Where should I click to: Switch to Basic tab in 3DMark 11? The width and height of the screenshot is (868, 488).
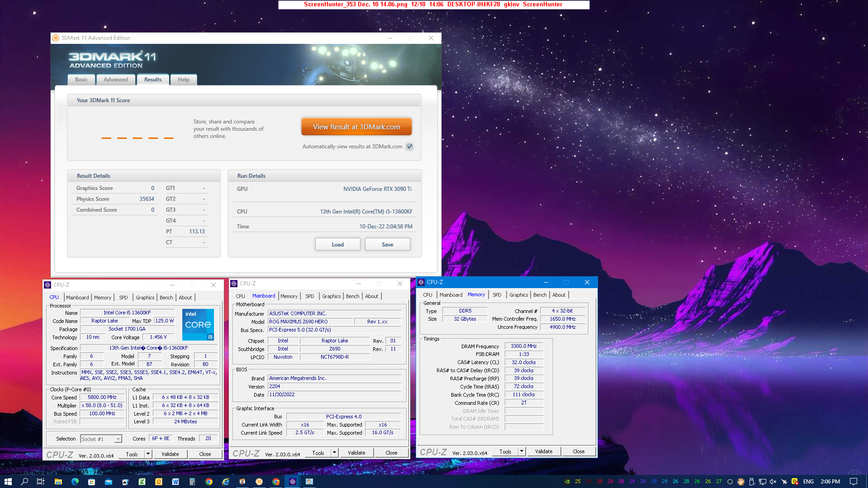[81, 80]
